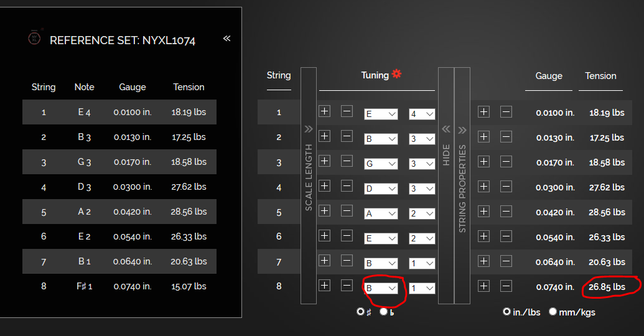Open note dropdown for string 8 (B)
Image resolution: width=644 pixels, height=336 pixels.
381,288
